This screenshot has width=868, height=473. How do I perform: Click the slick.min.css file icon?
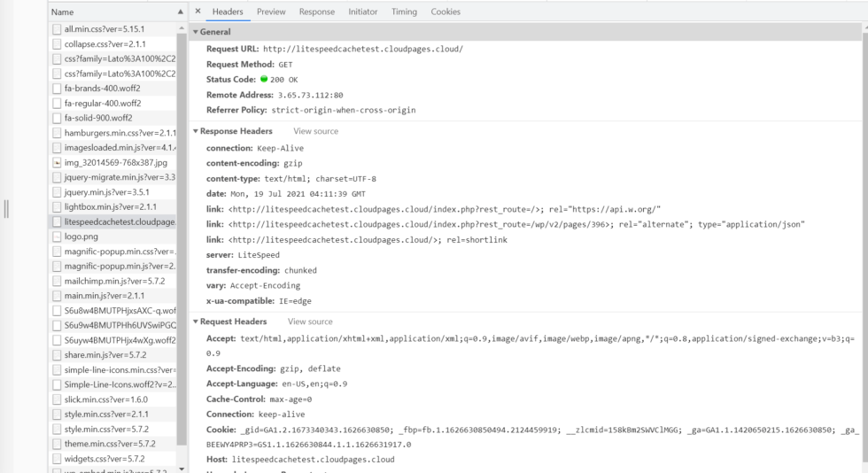point(58,399)
